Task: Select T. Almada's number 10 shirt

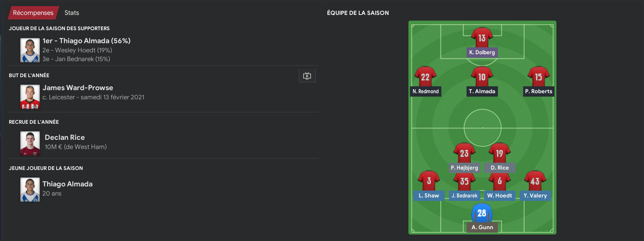Action: tap(482, 76)
